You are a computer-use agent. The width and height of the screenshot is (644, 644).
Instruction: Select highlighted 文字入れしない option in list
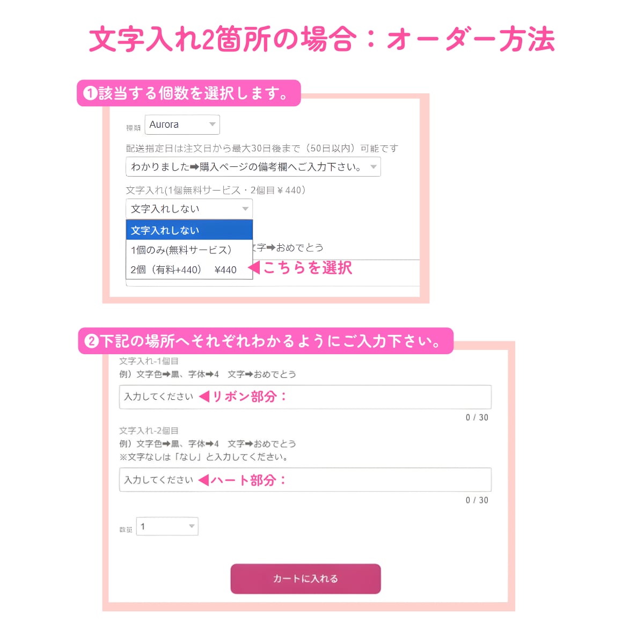tap(189, 230)
